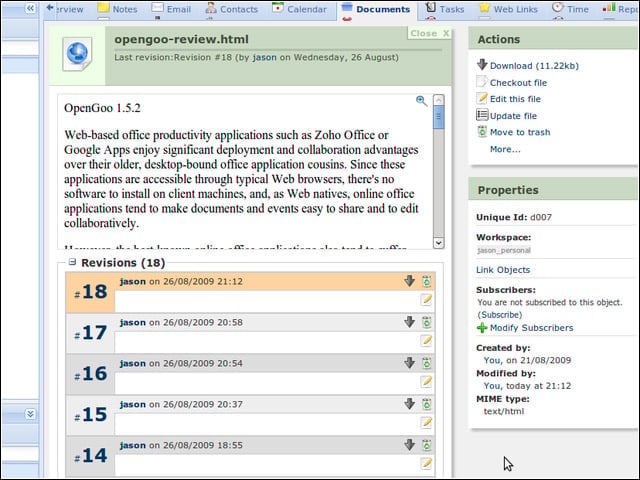Trash revision #15 with recycle icon

(427, 404)
